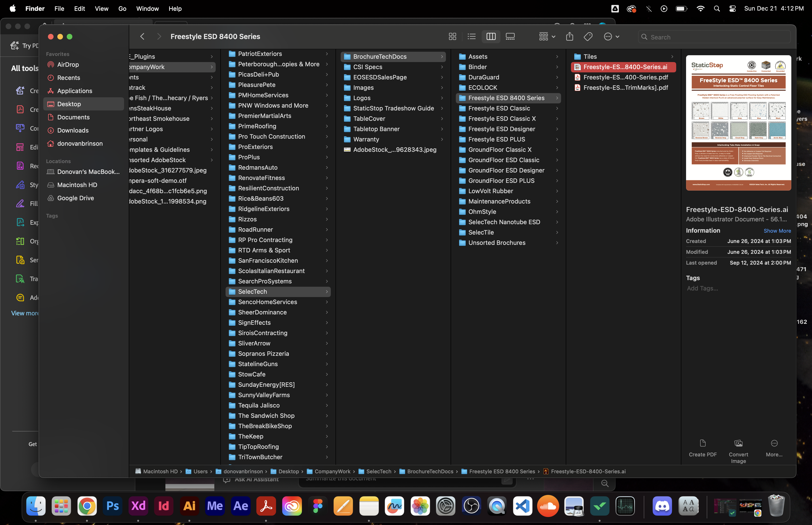Switch Finder to icon view
Screen dimensions: 812x525
click(452, 36)
